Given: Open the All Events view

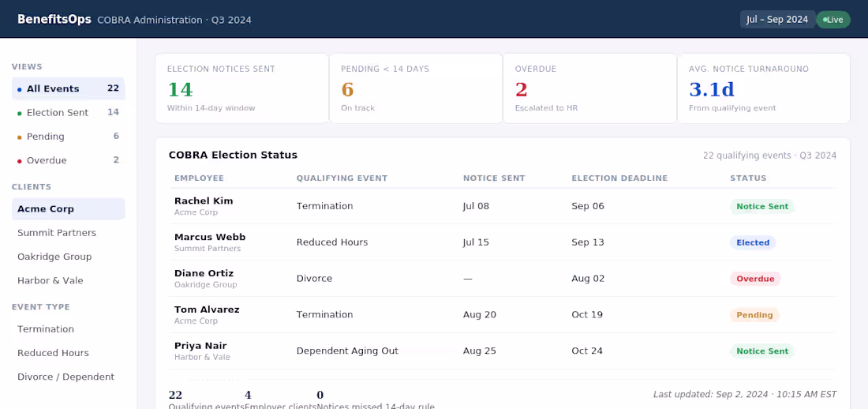Looking at the screenshot, I should pyautogui.click(x=68, y=88).
